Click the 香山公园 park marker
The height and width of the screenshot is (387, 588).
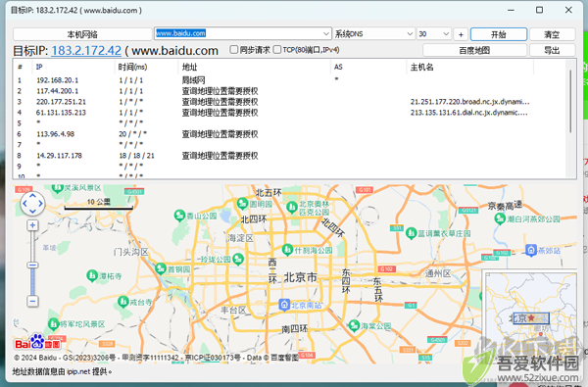[179, 216]
